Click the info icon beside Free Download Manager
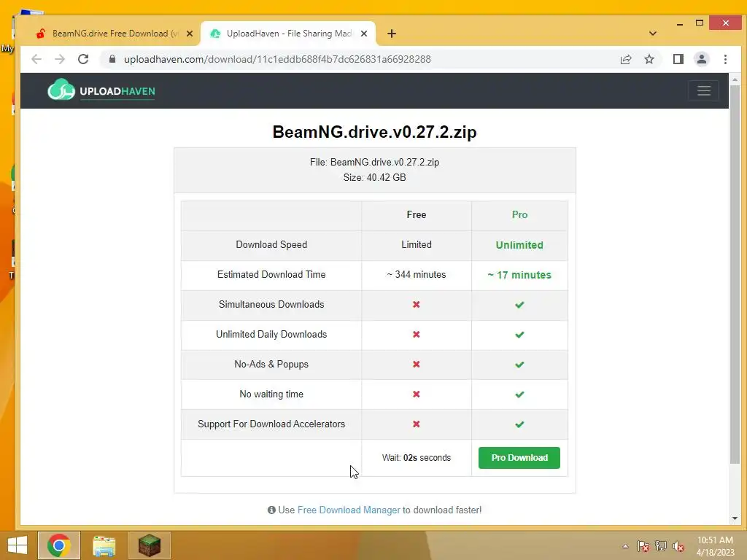The height and width of the screenshot is (560, 747). point(271,510)
